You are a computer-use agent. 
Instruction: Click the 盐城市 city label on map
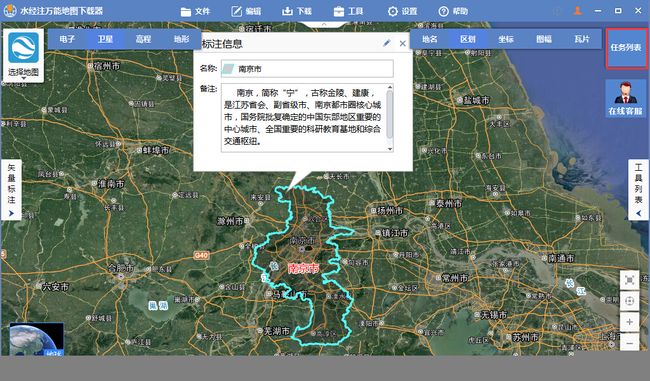477,100
